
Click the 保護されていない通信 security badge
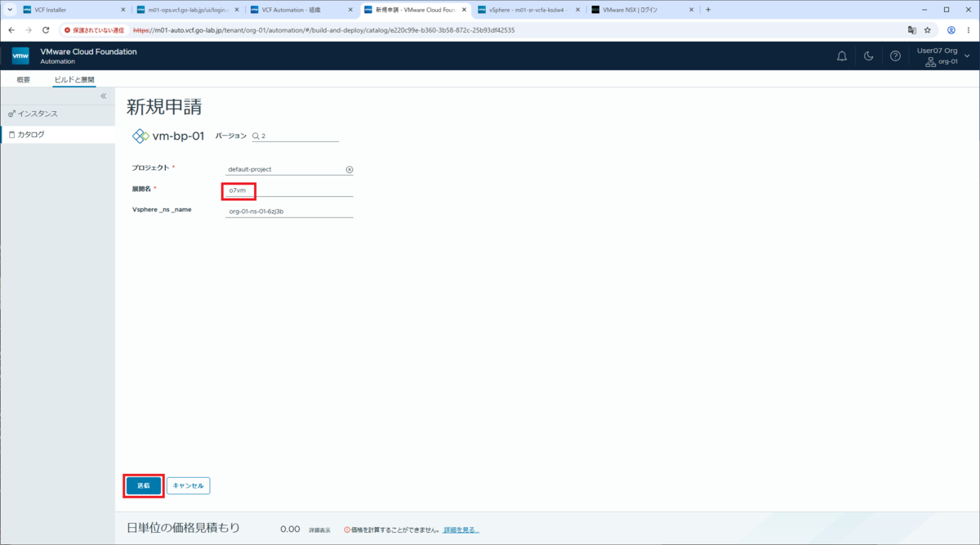[x=94, y=29]
